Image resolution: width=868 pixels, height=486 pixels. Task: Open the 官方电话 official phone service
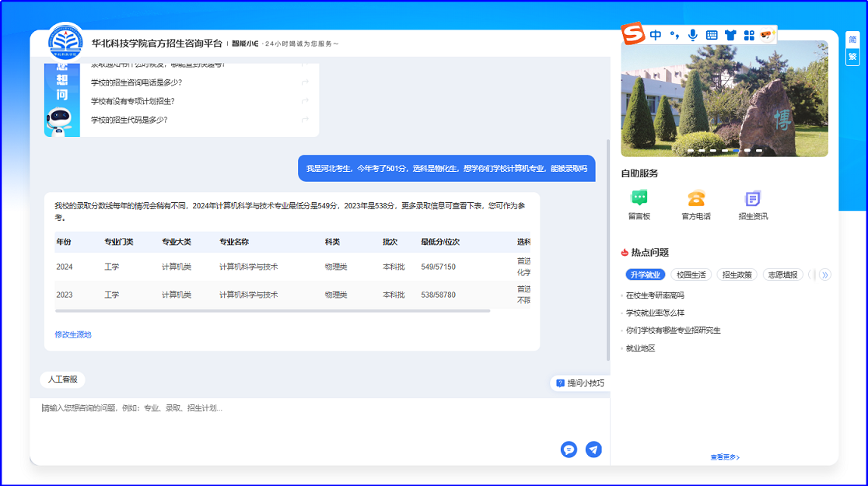(x=696, y=205)
